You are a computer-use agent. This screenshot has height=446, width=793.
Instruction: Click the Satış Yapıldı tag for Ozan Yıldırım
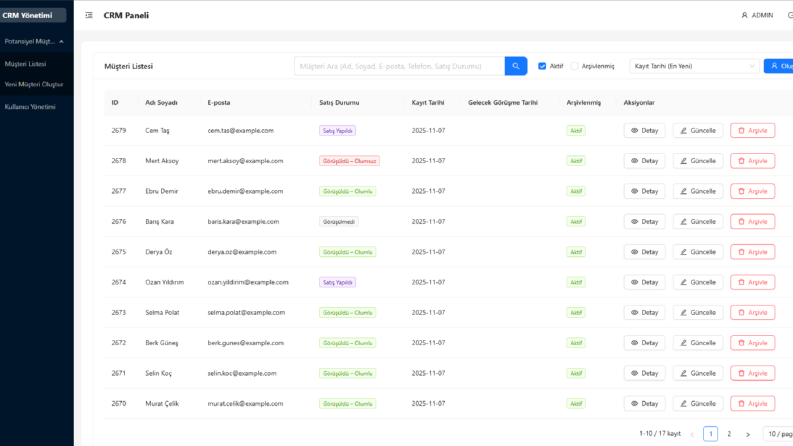337,282
